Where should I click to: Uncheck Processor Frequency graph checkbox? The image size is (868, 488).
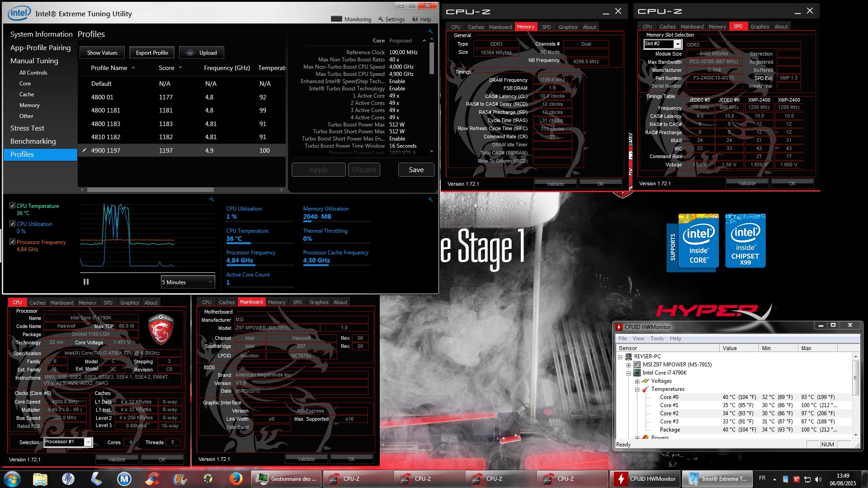(13, 242)
